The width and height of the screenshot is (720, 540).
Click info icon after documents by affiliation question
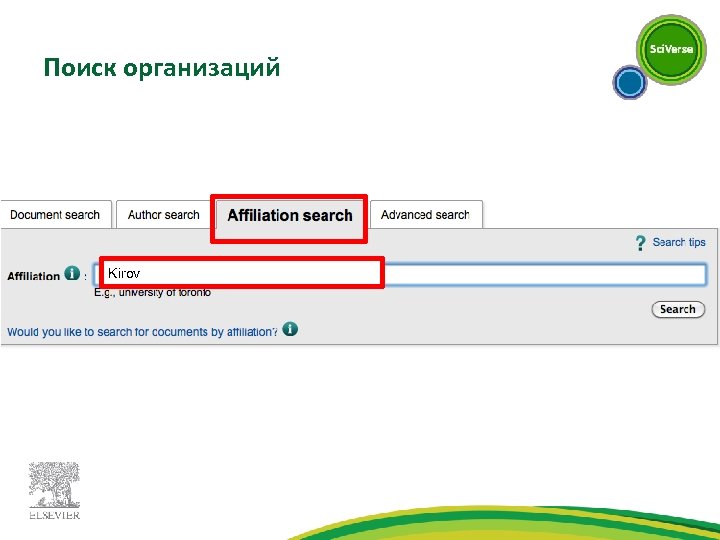pos(290,329)
